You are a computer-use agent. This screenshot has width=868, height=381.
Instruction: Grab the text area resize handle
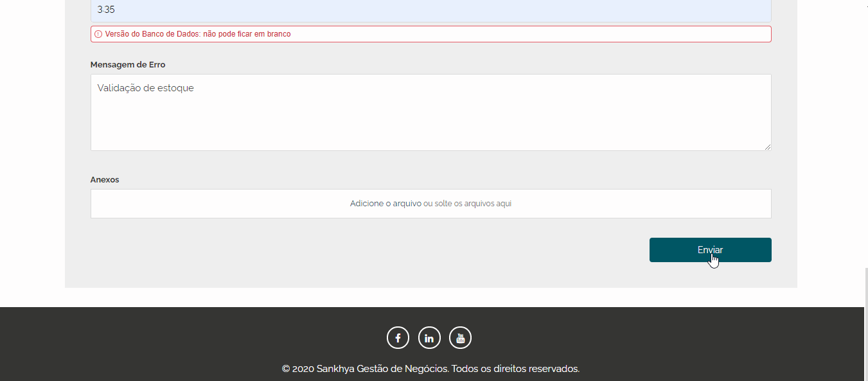point(767,146)
